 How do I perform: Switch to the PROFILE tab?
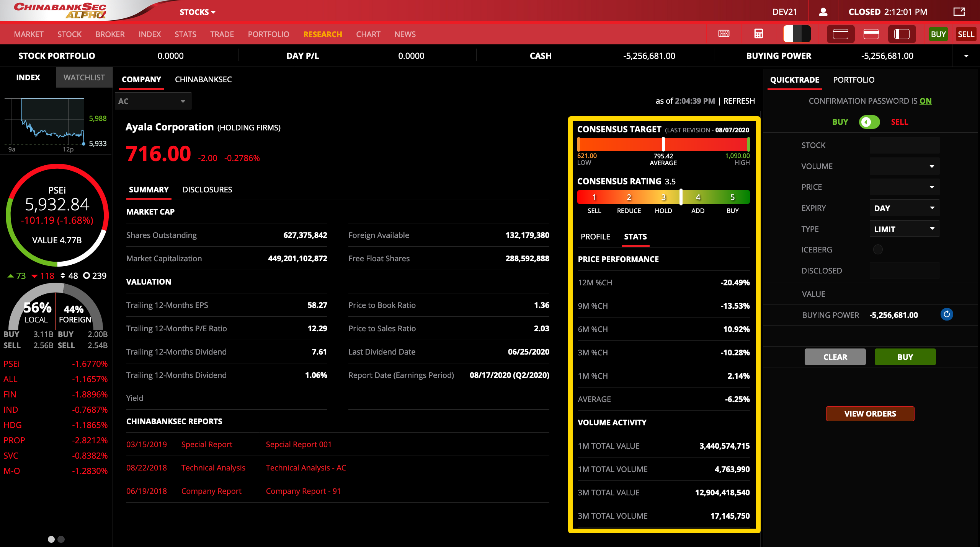tap(595, 237)
